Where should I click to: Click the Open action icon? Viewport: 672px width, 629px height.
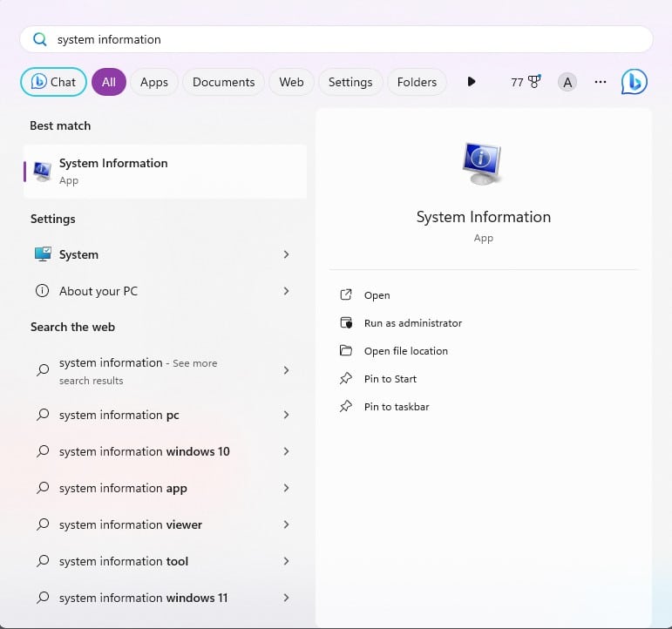[346, 294]
